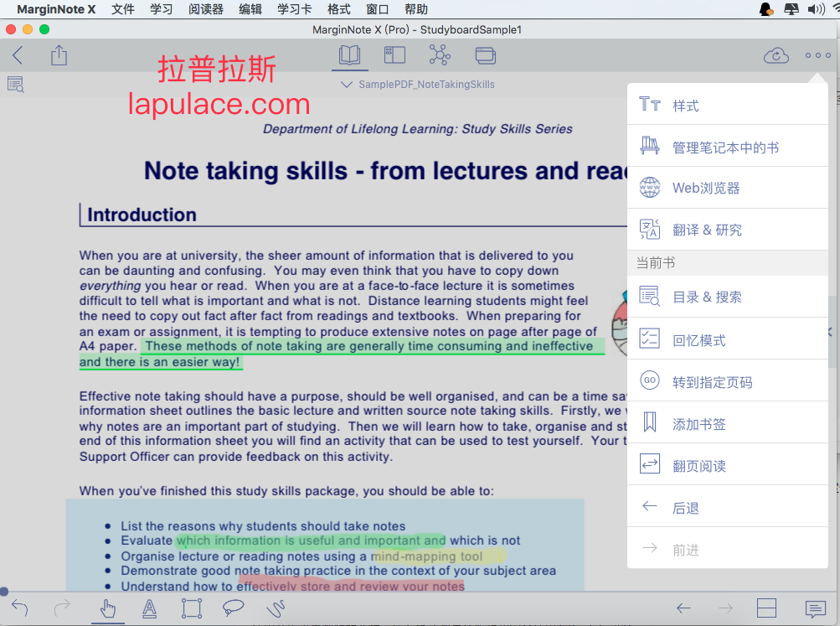This screenshot has height=626, width=840.
Task: Open the card deck review icon
Action: click(x=486, y=55)
